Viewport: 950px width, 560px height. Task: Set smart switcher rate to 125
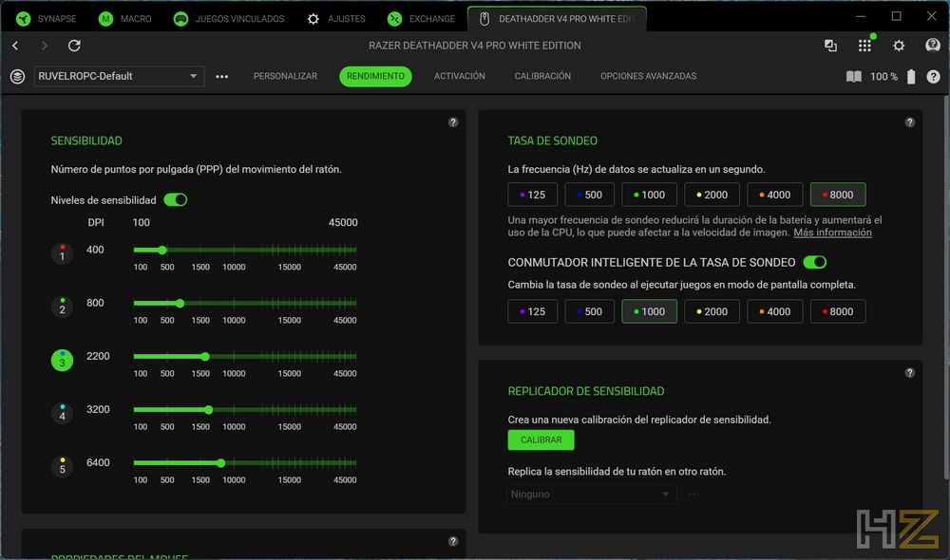pos(533,311)
